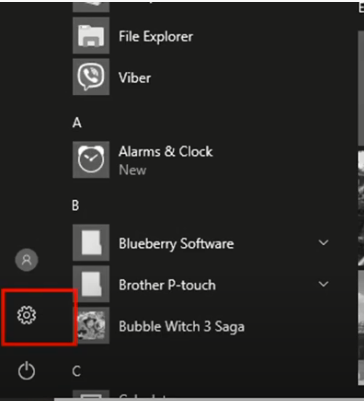The image size is (364, 401).
Task: Click the Brother P-touch folder icon
Action: pos(91,284)
